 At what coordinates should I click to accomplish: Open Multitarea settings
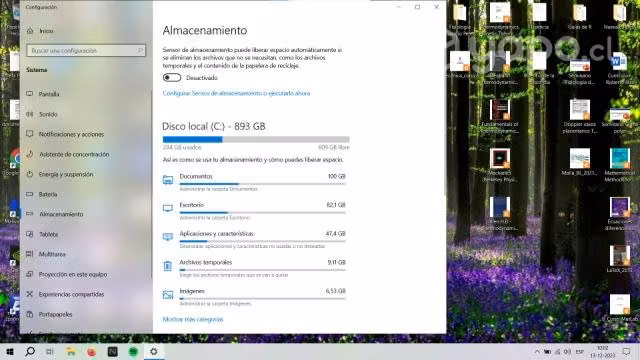pos(46,254)
